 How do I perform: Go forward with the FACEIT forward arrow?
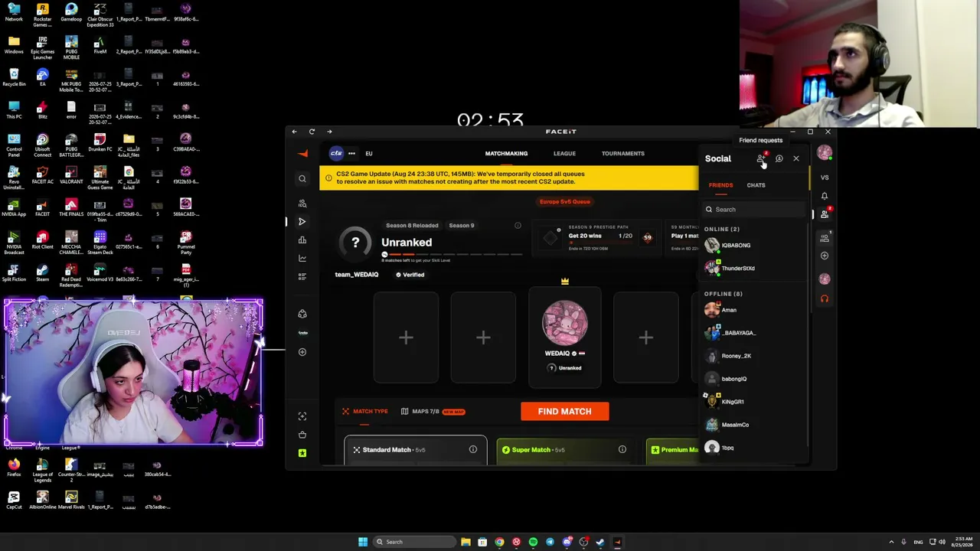tap(329, 132)
